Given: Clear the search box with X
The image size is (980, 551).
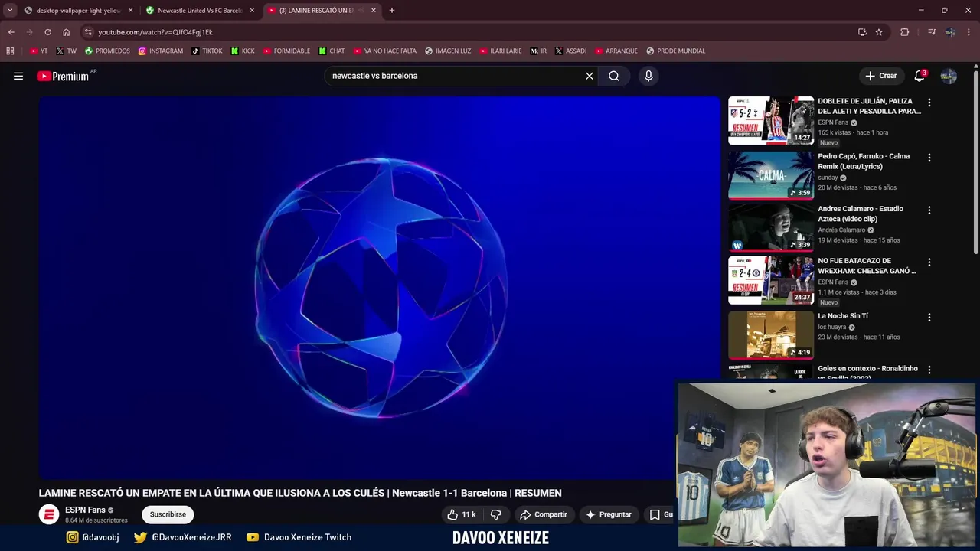Looking at the screenshot, I should pyautogui.click(x=590, y=76).
